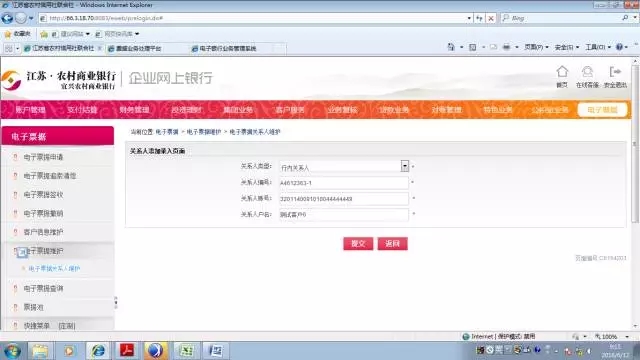Click the [定制] customize link next to 快捷菜单
The width and height of the screenshot is (640, 360).
[x=67, y=326]
